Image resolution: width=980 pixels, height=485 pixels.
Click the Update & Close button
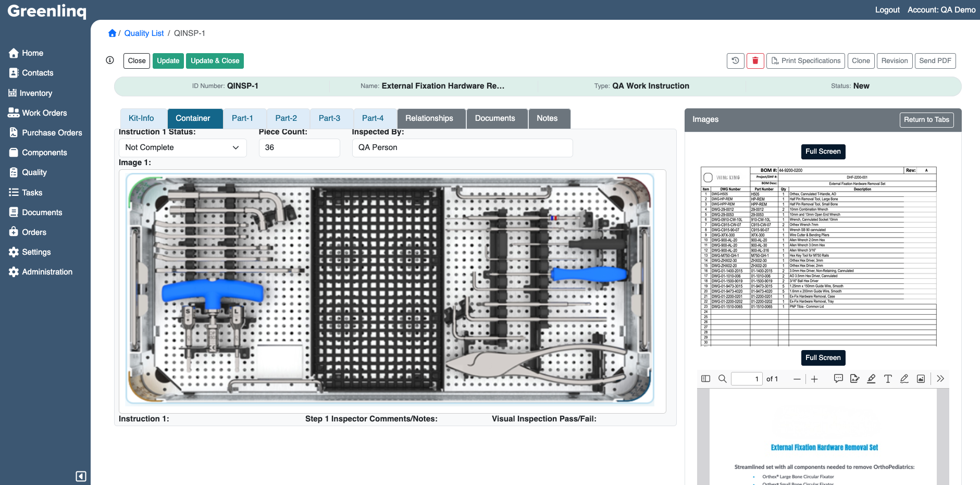coord(215,60)
